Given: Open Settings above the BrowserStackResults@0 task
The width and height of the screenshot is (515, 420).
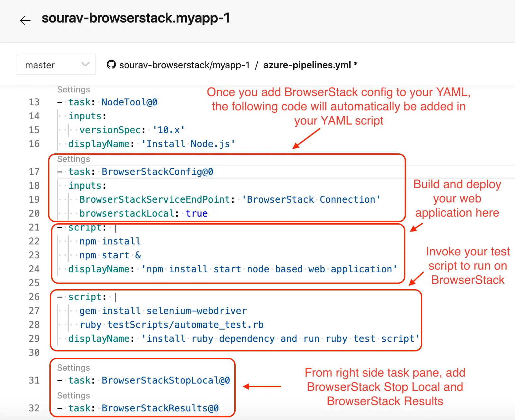Looking at the screenshot, I should (x=73, y=395).
